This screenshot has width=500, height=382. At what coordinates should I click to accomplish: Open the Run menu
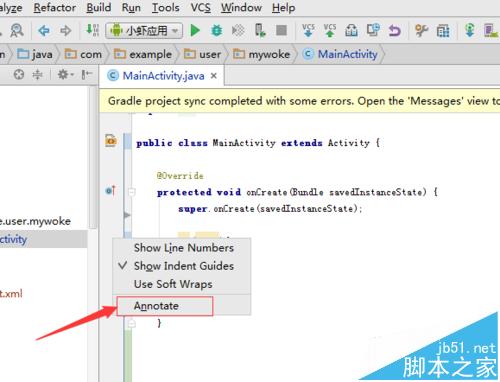click(131, 7)
